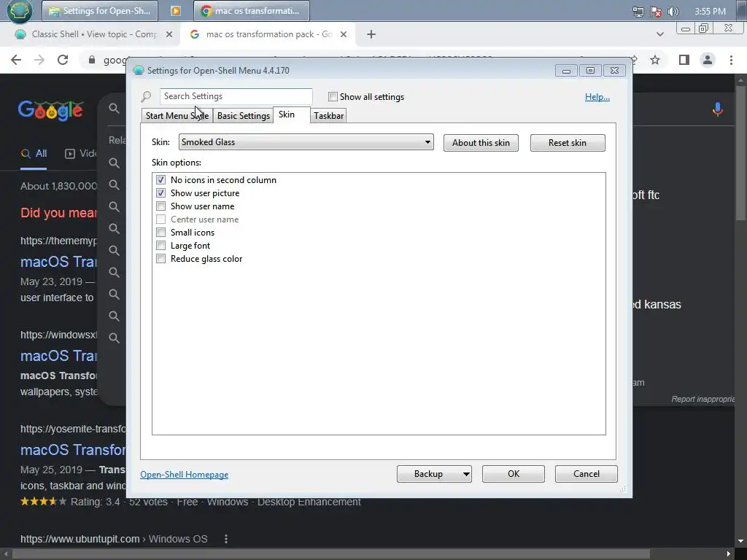Open the volume speaker tray icon
Viewport: 747px width, 560px height.
pos(673,12)
